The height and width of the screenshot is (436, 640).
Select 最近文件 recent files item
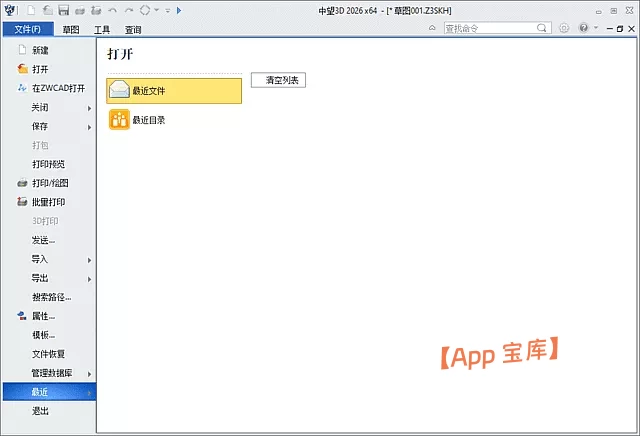[174, 91]
